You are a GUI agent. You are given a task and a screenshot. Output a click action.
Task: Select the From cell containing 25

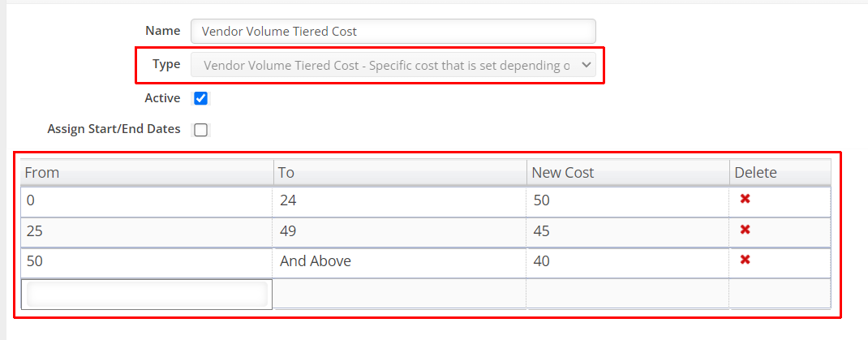pos(147,231)
